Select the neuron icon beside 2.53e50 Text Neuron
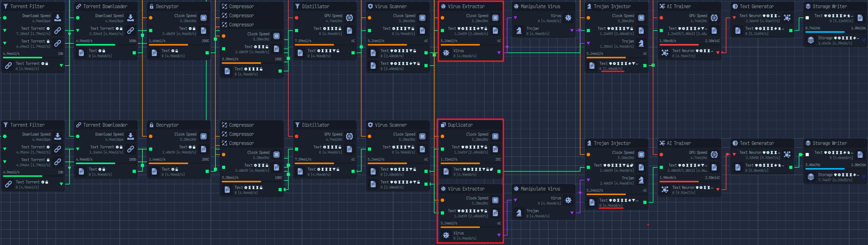The image size is (868, 245). pos(787,155)
